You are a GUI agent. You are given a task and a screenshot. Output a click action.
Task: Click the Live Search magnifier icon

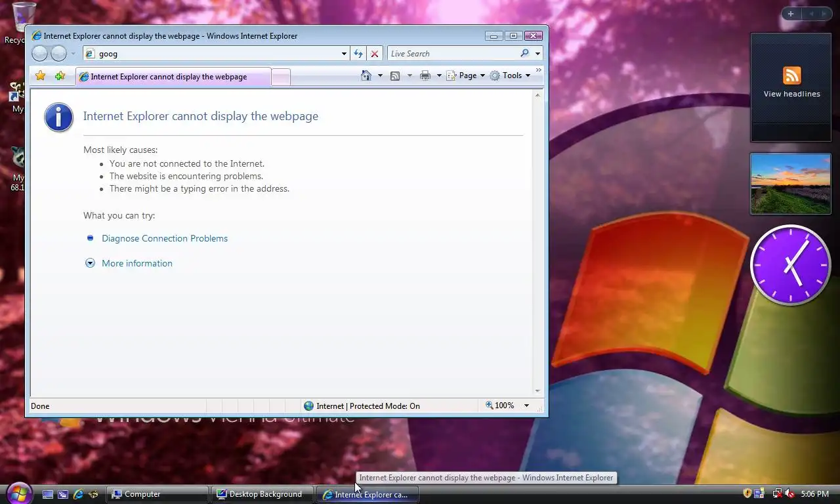tap(524, 54)
